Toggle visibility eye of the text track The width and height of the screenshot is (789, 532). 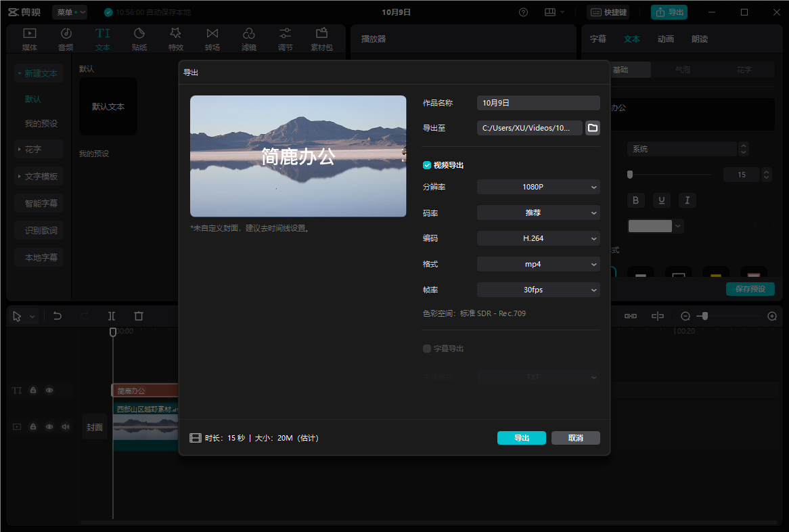pyautogui.click(x=49, y=391)
